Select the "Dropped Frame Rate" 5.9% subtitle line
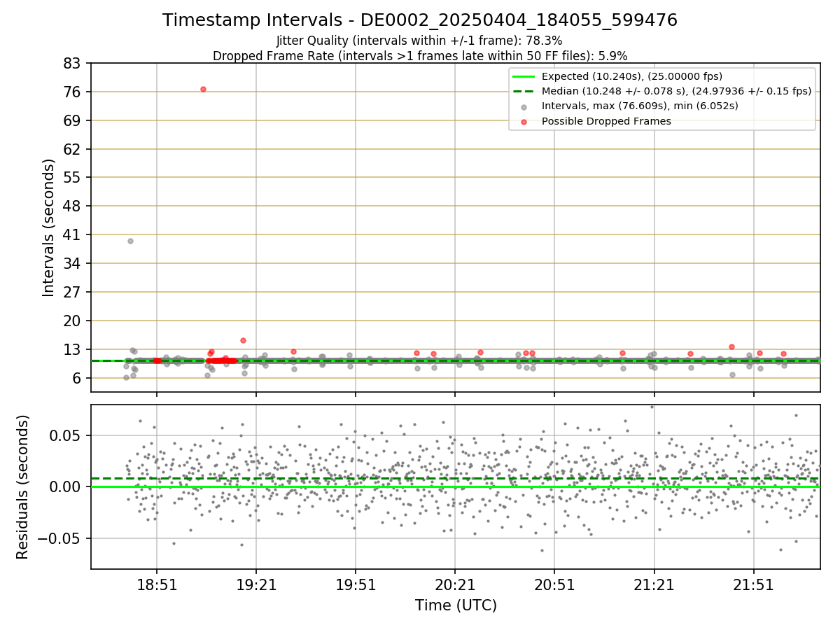 point(420,56)
